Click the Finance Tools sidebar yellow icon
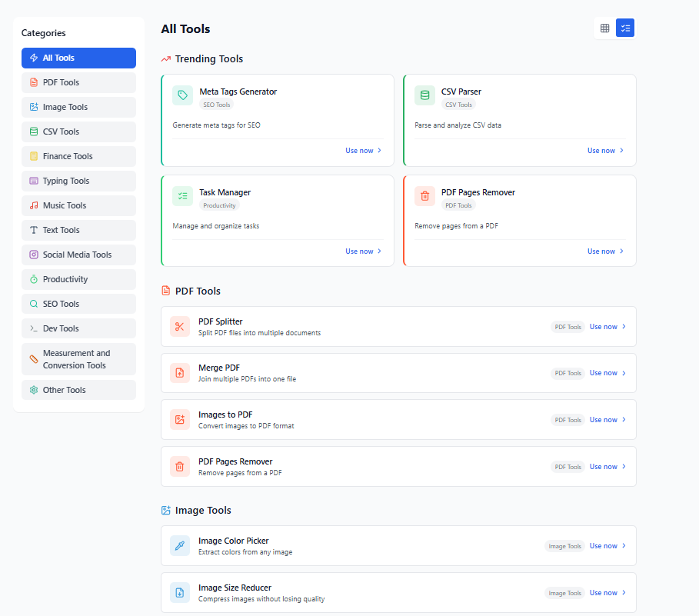The height and width of the screenshot is (616, 699). 34,156
